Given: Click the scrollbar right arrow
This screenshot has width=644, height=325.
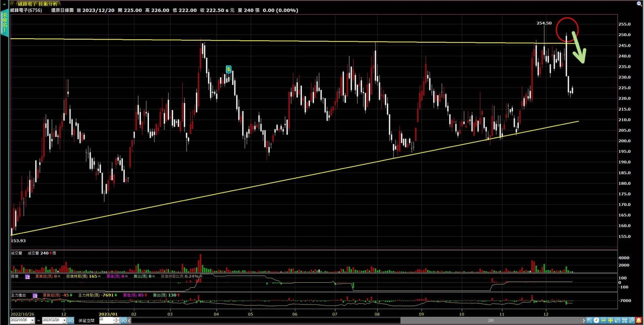Looking at the screenshot, I should (583, 320).
